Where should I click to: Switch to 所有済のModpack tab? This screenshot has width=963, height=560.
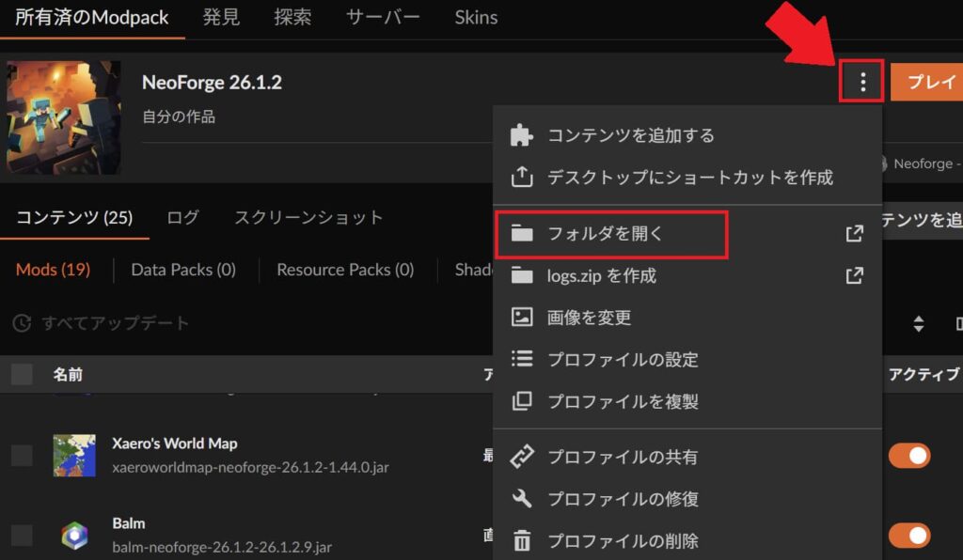point(91,17)
